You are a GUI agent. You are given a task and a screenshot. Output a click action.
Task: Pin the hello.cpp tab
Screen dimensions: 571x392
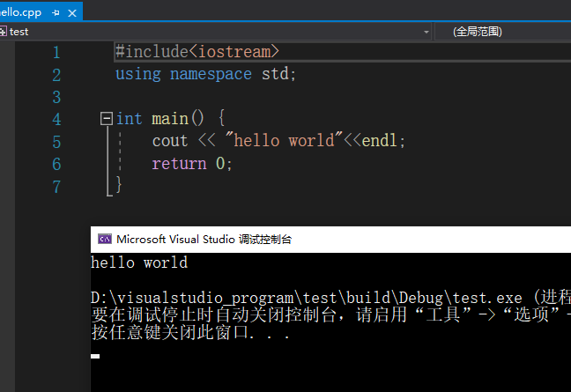point(56,13)
